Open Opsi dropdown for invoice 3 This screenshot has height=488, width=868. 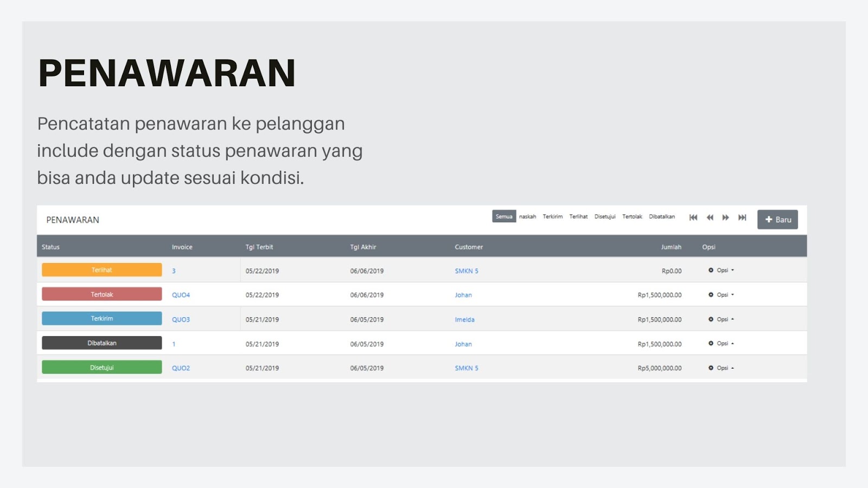tap(721, 270)
